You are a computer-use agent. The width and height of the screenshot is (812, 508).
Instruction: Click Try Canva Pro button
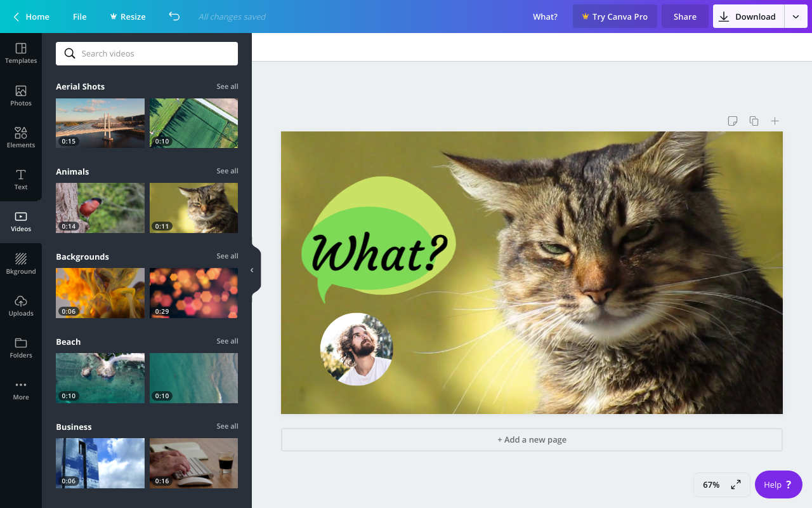614,17
